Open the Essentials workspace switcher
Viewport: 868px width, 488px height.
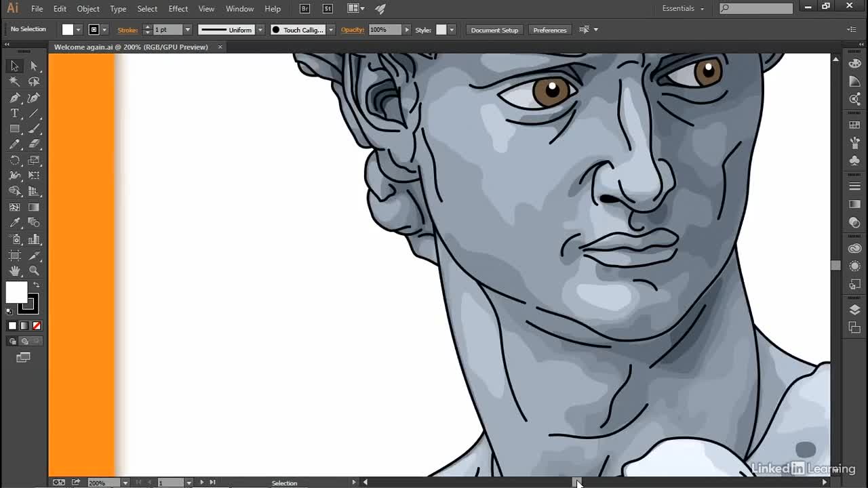[x=683, y=9]
